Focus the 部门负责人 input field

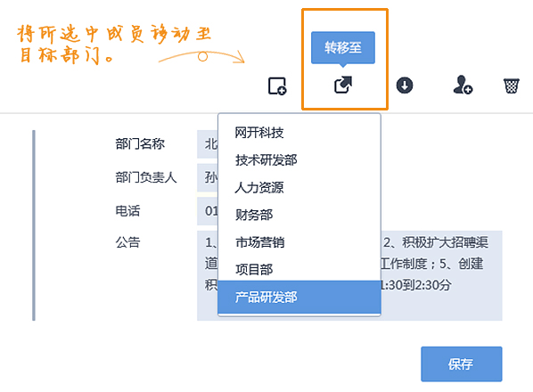click(208, 177)
